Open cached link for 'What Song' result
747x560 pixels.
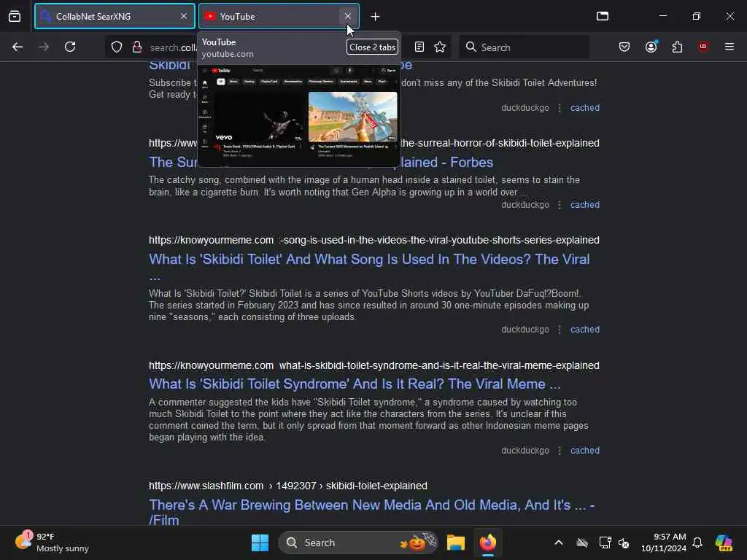click(585, 330)
